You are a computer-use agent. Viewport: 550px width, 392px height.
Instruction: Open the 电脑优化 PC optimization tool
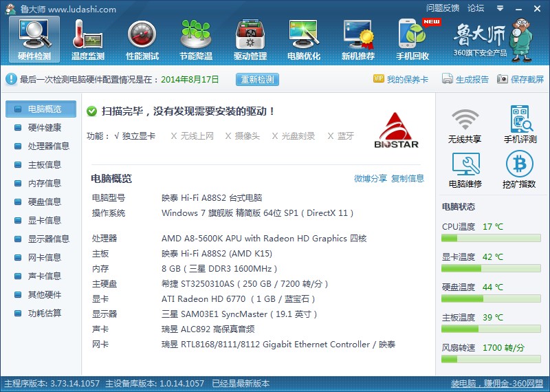click(304, 40)
